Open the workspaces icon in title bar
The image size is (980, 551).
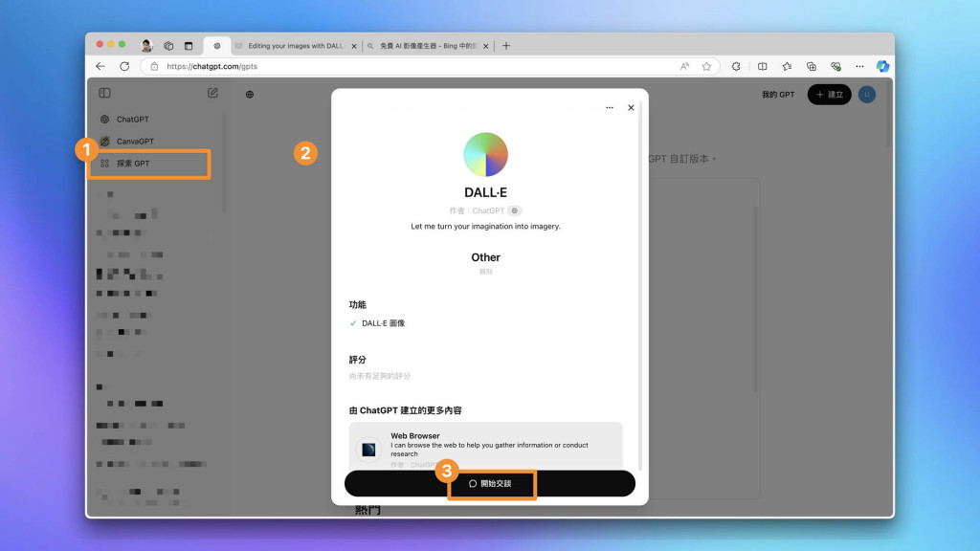click(x=168, y=46)
